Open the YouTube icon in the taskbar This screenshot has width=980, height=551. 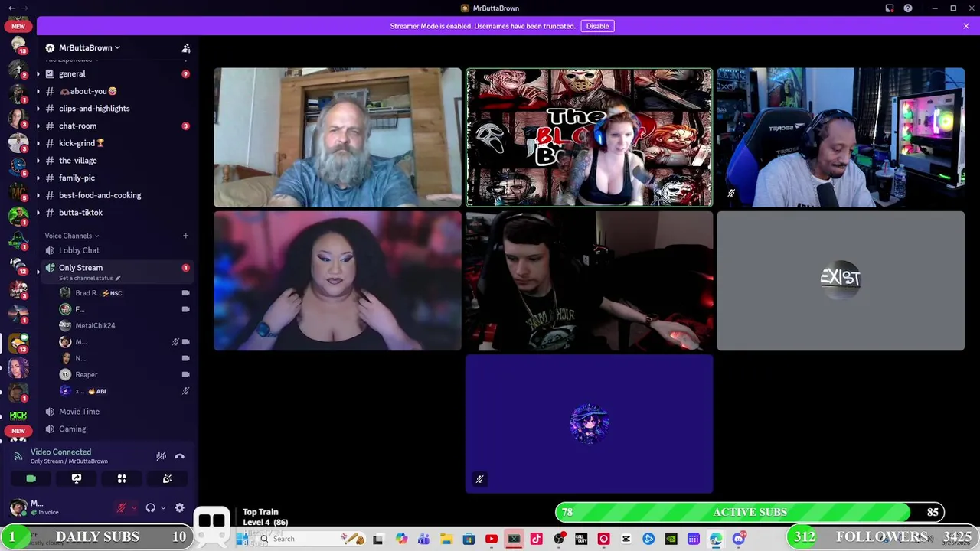click(x=492, y=539)
